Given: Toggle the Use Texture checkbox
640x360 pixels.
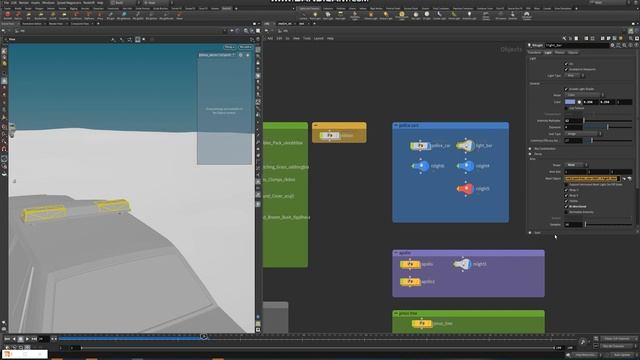Looking at the screenshot, I should [x=566, y=108].
